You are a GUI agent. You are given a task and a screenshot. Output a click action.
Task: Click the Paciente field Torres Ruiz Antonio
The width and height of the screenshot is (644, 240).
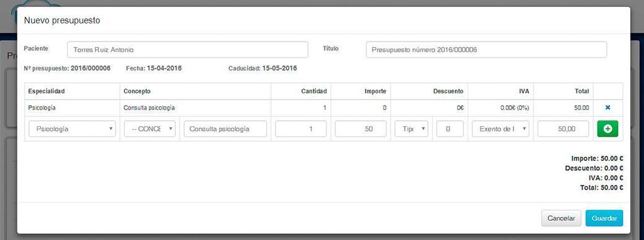click(188, 49)
